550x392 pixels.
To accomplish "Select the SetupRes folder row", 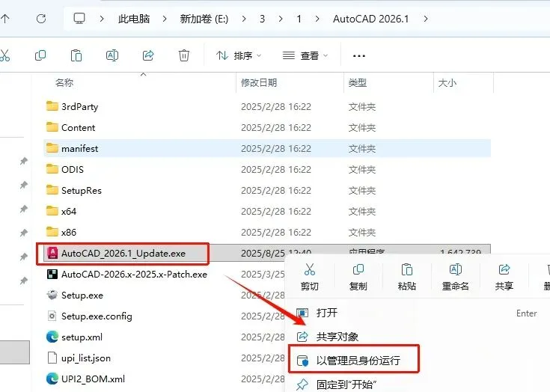I will (267, 190).
